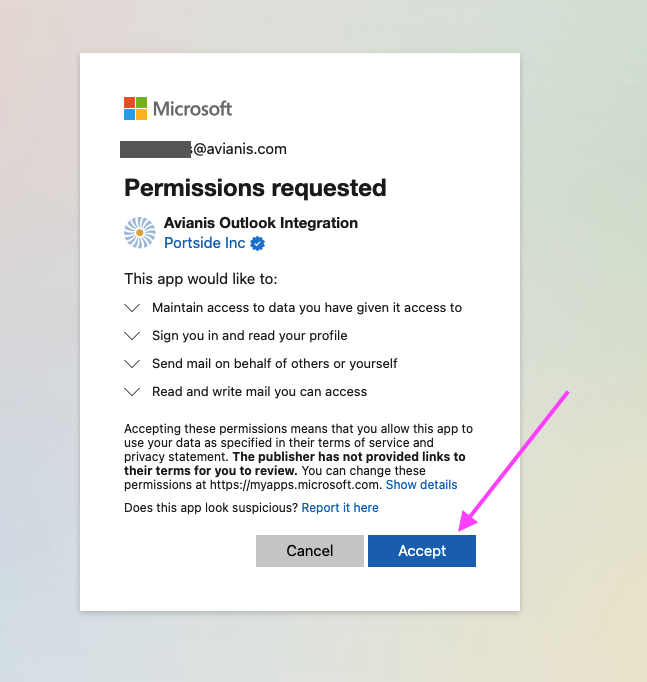This screenshot has width=647, height=682.
Task: Expand the Sign you in and read profile chevron
Action: coord(132,336)
